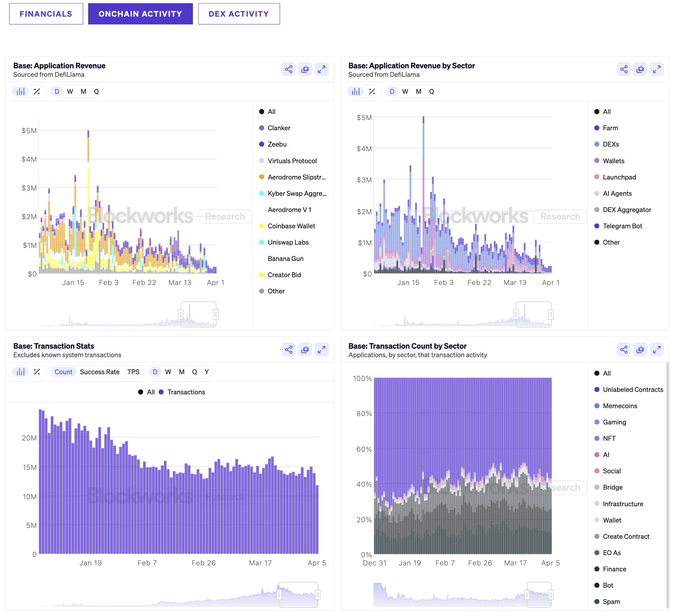Screen dimensions: 674x616
Task: Set Revenue by Sector to weekly interval
Action: pyautogui.click(x=405, y=91)
